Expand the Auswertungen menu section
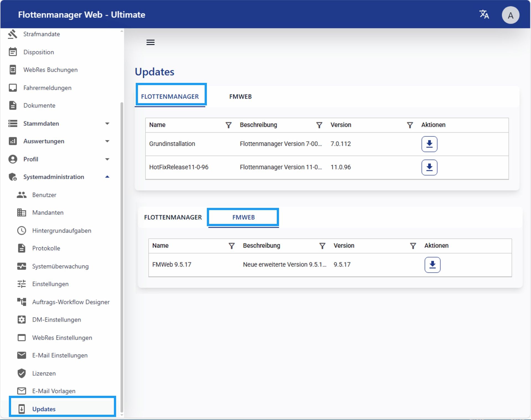The width and height of the screenshot is (531, 420). [107, 141]
